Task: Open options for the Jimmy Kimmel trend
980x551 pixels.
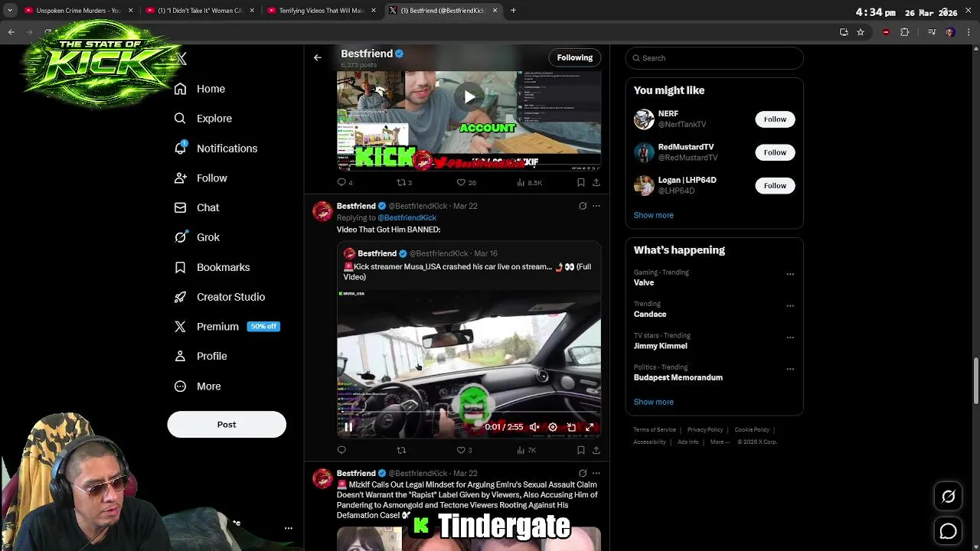Action: pos(790,337)
